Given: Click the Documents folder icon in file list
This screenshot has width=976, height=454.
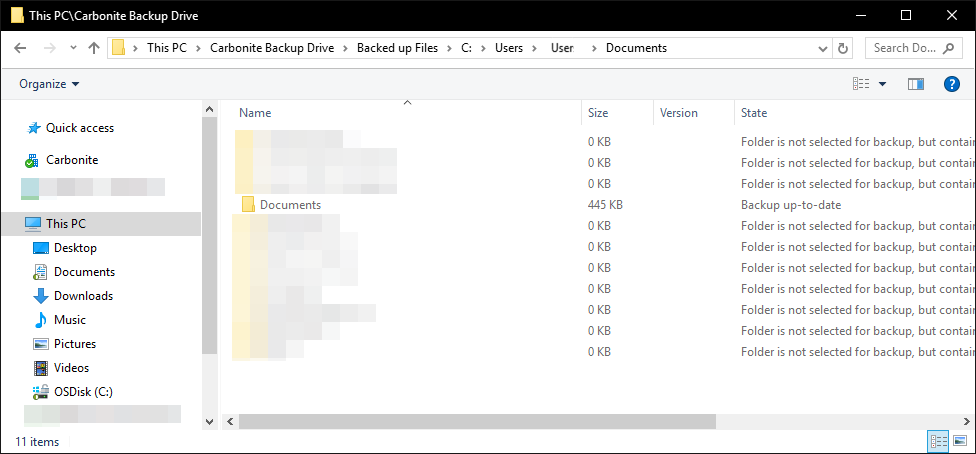Looking at the screenshot, I should click(x=248, y=204).
